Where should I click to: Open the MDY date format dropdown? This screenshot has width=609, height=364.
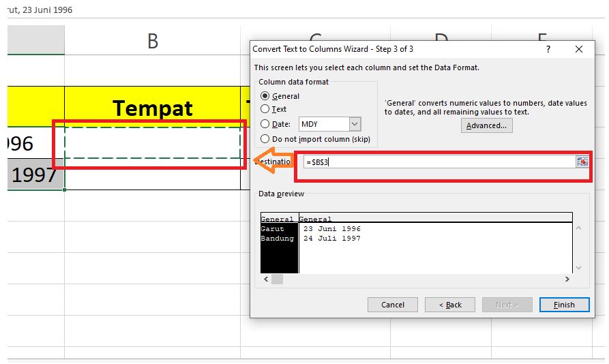355,124
